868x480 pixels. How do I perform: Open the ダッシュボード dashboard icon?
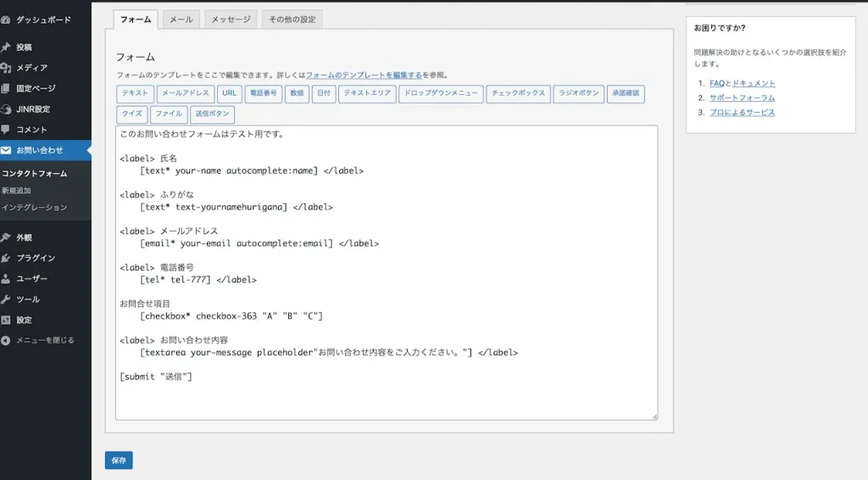point(6,20)
